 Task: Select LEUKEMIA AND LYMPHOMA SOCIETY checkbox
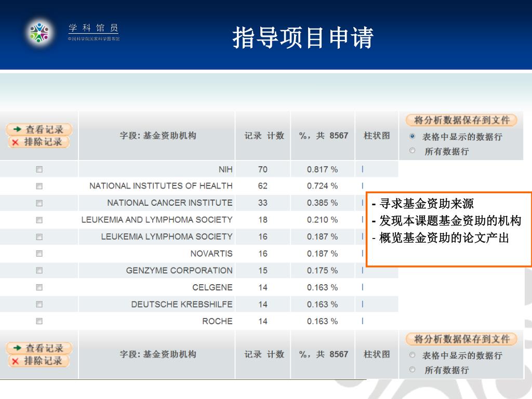point(39,220)
